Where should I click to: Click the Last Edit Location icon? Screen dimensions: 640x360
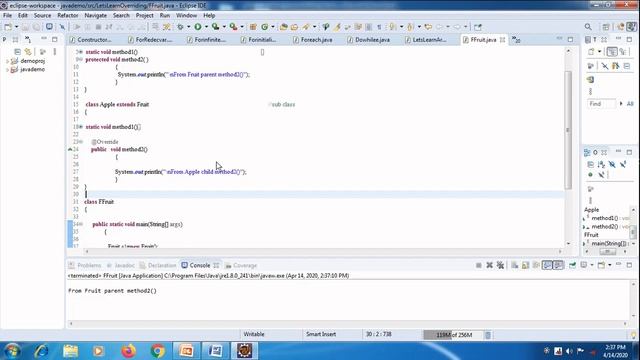pyautogui.click(x=428, y=27)
